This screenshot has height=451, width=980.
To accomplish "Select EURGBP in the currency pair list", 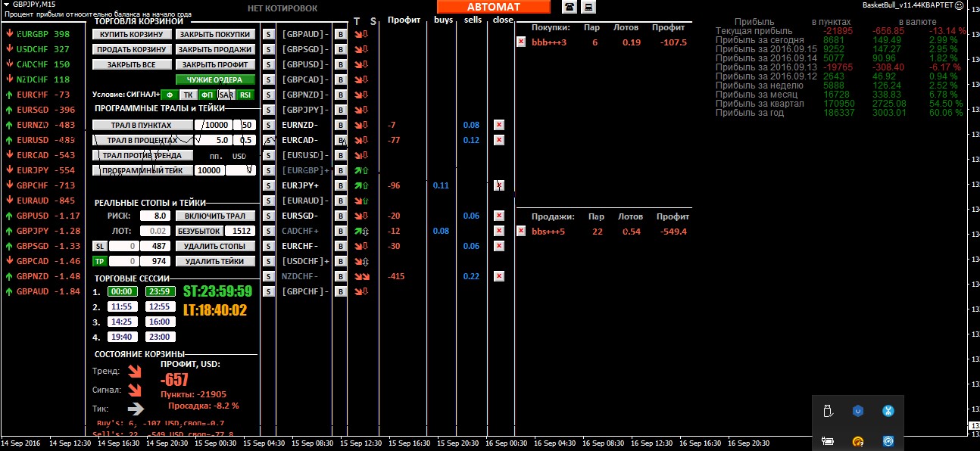I will (42, 34).
